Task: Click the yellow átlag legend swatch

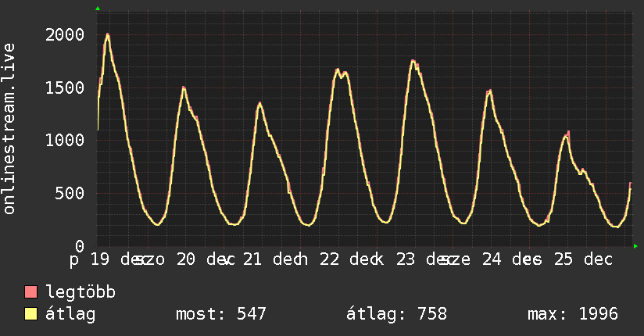Action: 30,314
